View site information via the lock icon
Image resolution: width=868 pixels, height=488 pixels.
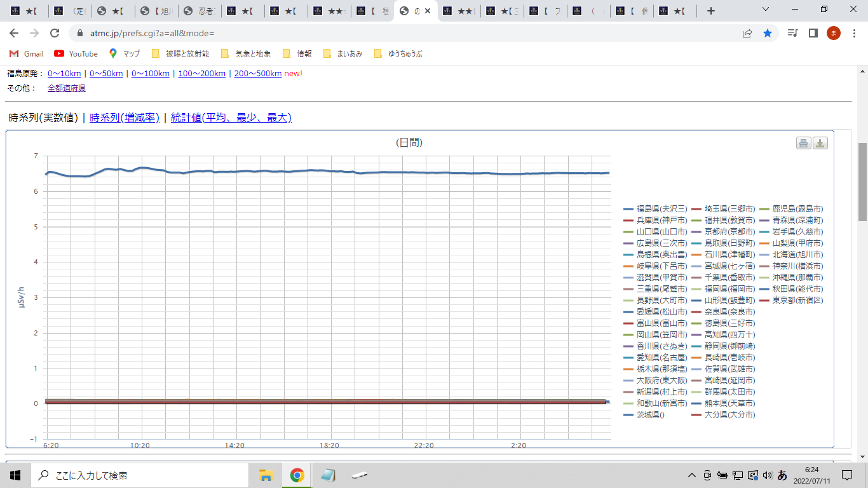click(x=80, y=33)
